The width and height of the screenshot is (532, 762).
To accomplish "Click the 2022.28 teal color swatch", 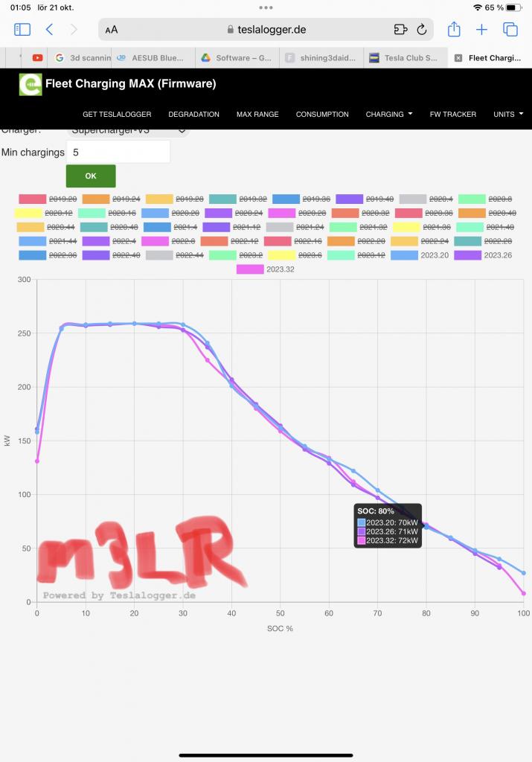I will [x=468, y=242].
